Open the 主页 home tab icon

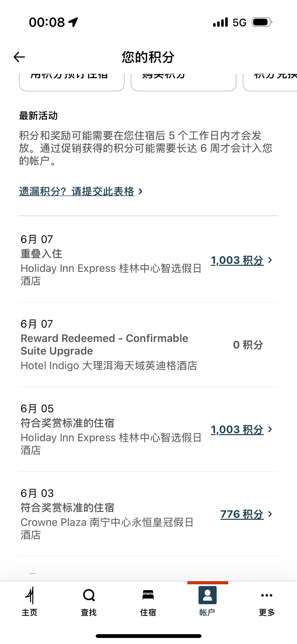pos(29,595)
